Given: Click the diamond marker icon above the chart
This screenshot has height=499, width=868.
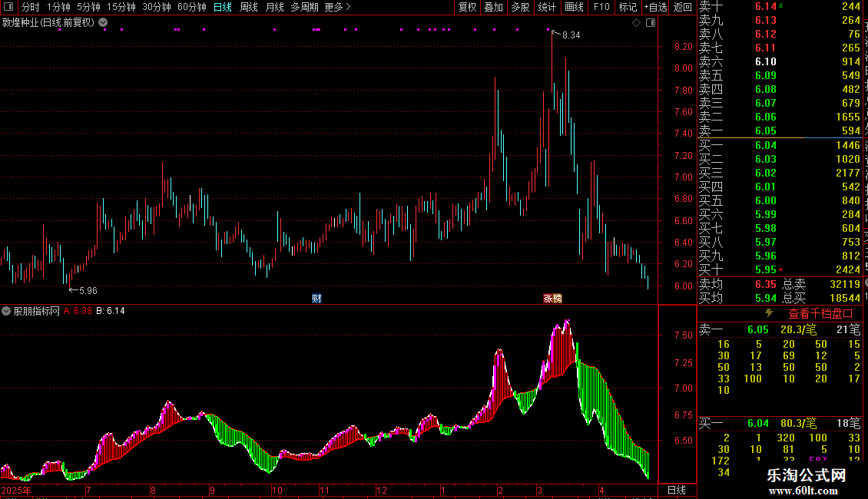Looking at the screenshot, I should pos(636,23).
